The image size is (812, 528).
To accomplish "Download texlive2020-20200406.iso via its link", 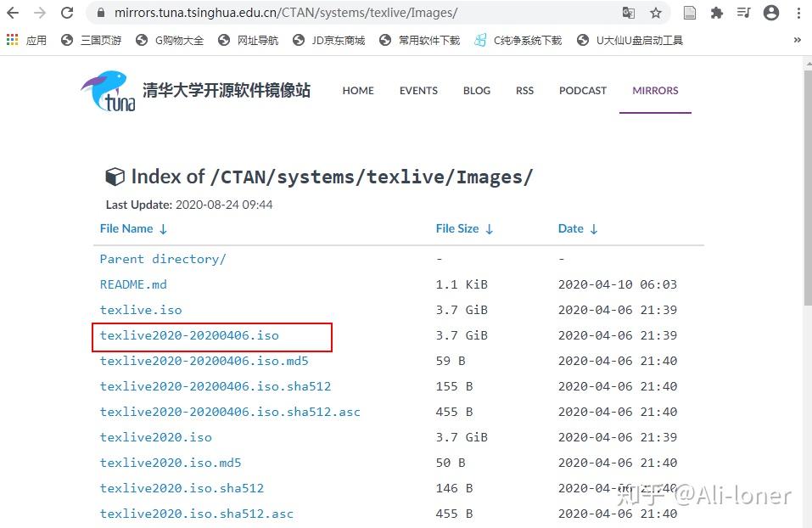I will (x=189, y=335).
